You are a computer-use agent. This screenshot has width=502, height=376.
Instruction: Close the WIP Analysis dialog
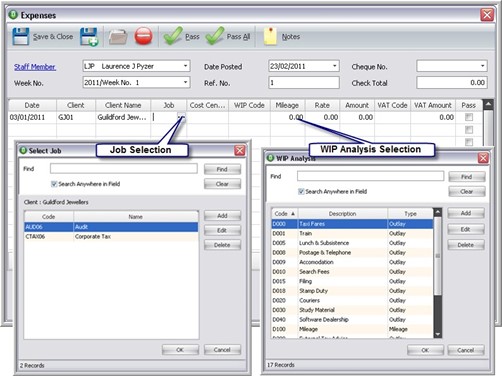[483, 158]
